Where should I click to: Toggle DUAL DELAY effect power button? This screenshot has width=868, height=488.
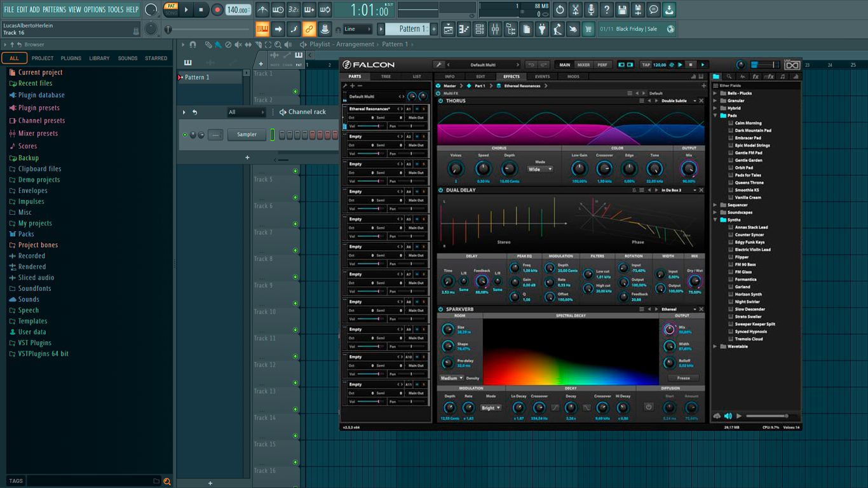point(440,190)
